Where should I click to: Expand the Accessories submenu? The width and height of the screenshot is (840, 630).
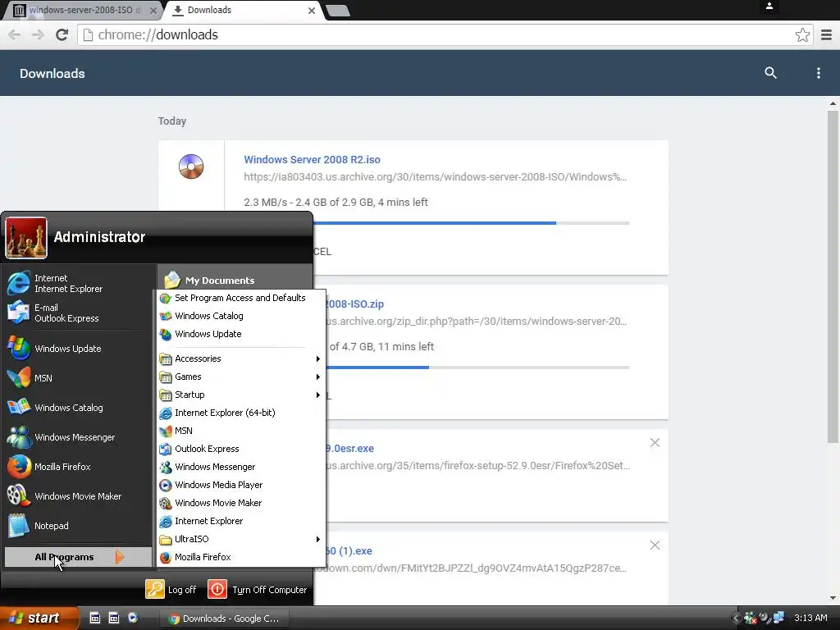click(x=241, y=359)
